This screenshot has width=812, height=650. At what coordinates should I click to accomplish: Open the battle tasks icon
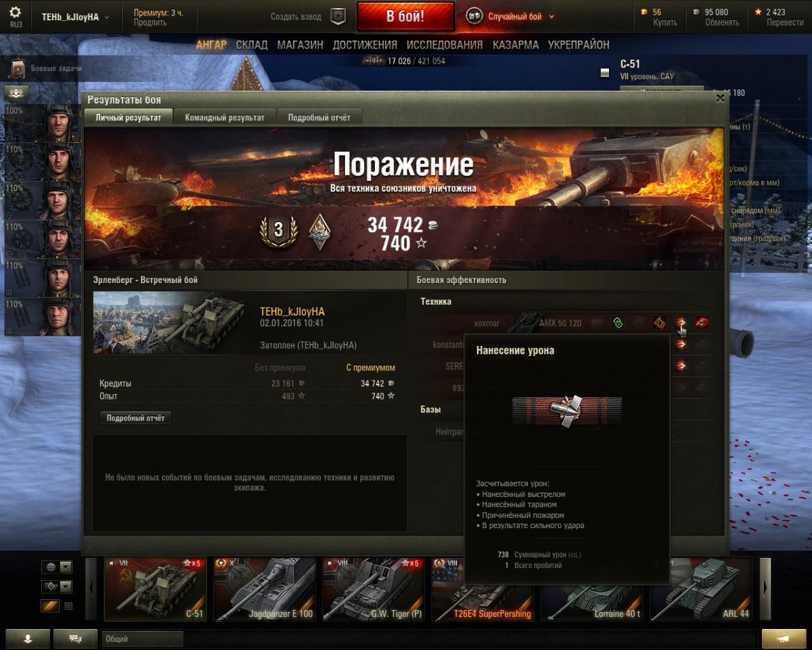pos(18,68)
